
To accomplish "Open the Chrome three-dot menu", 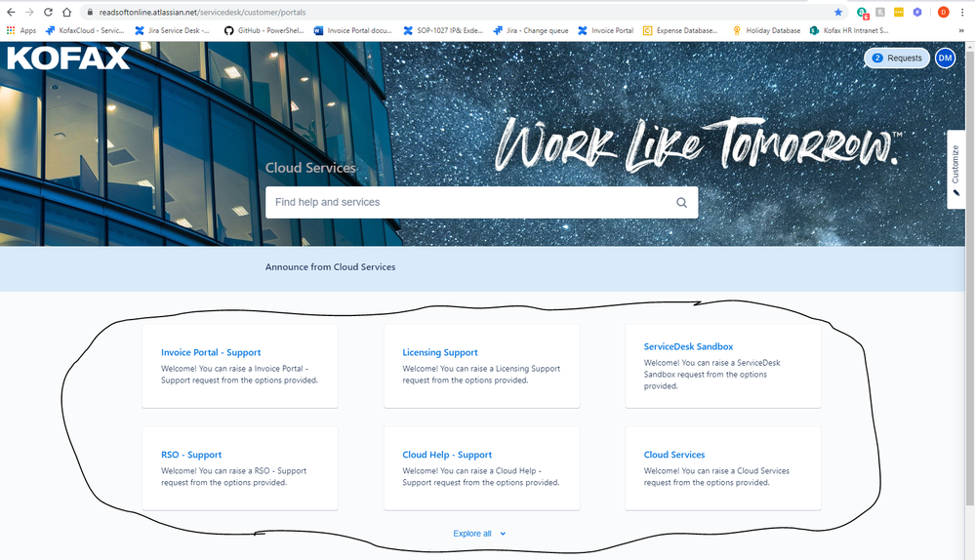I will tap(962, 12).
